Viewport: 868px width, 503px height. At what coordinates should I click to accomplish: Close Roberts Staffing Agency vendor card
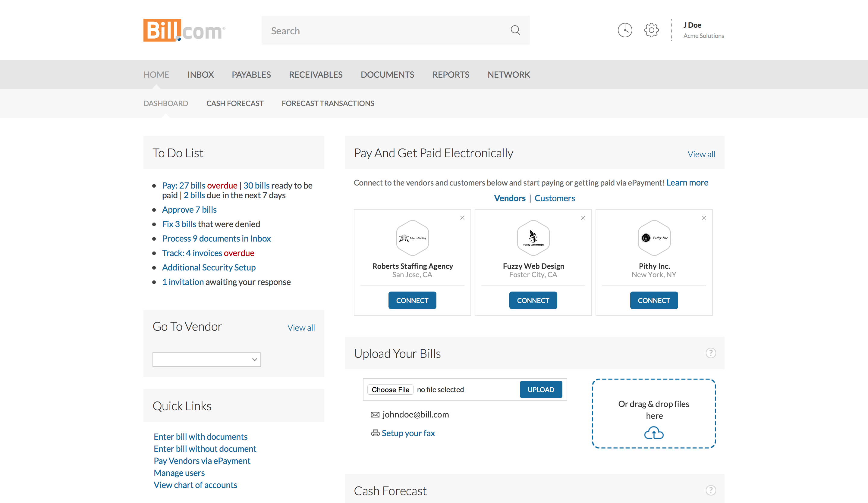pyautogui.click(x=462, y=218)
